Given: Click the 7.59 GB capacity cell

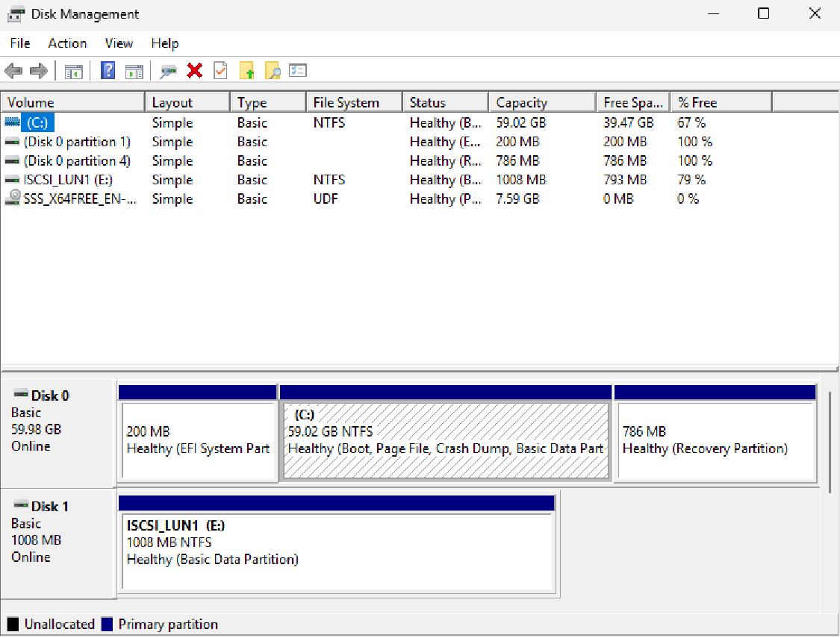Looking at the screenshot, I should (x=517, y=199).
